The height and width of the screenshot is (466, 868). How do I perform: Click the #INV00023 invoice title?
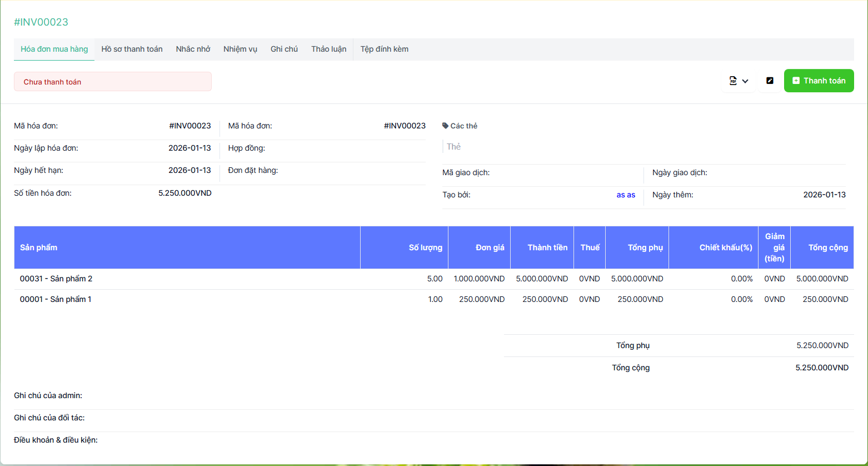41,22
